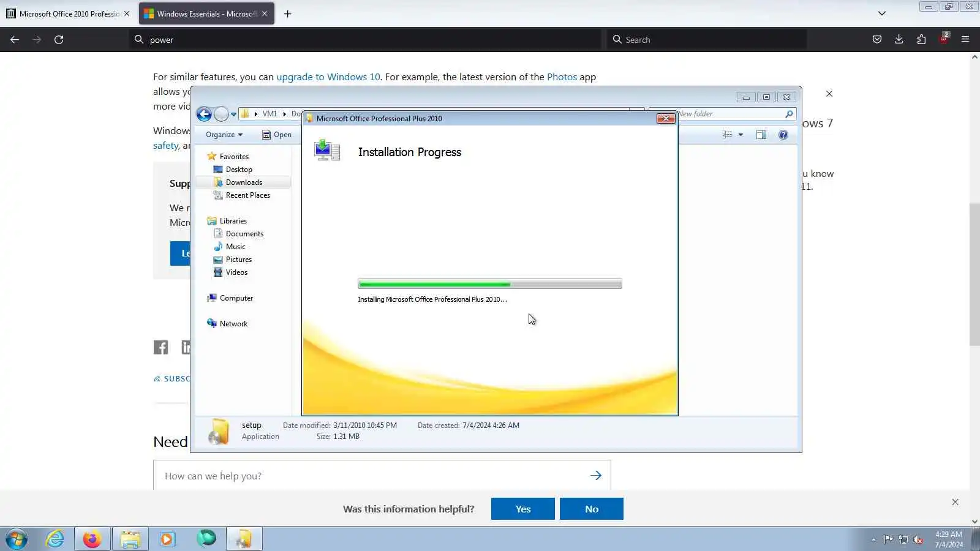Open the Organize dropdown menu

[x=224, y=135]
